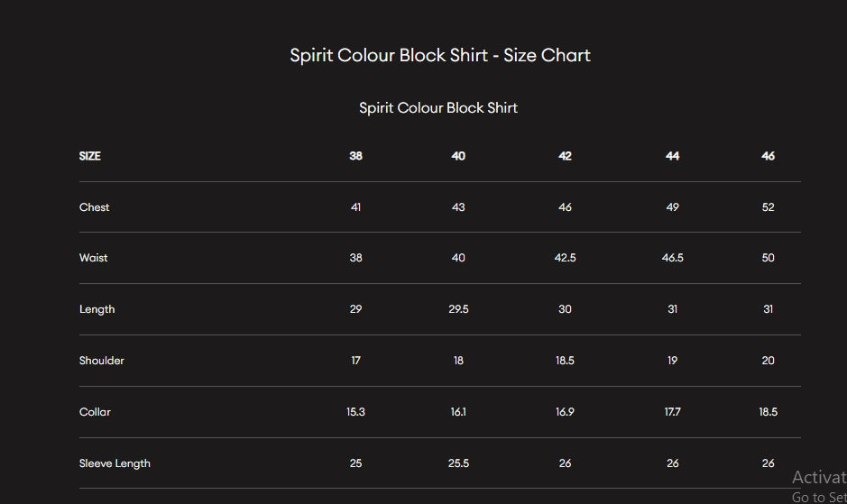The image size is (847, 504).
Task: Click size 42 column header
Action: 565,156
